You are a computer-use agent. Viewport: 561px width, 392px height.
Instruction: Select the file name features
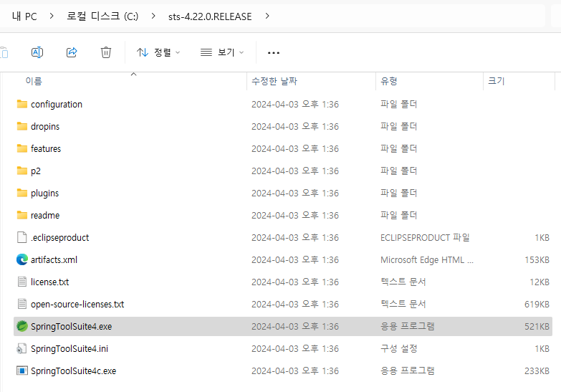(x=46, y=148)
